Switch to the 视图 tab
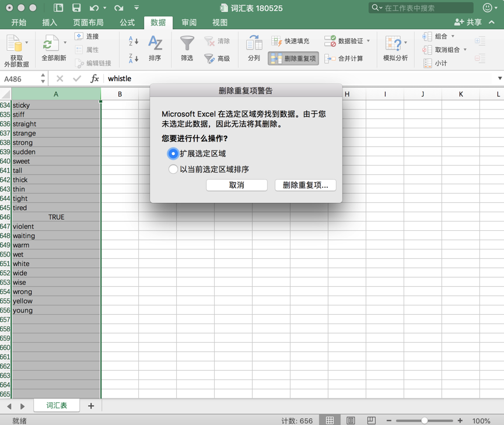504x425 pixels. click(220, 23)
